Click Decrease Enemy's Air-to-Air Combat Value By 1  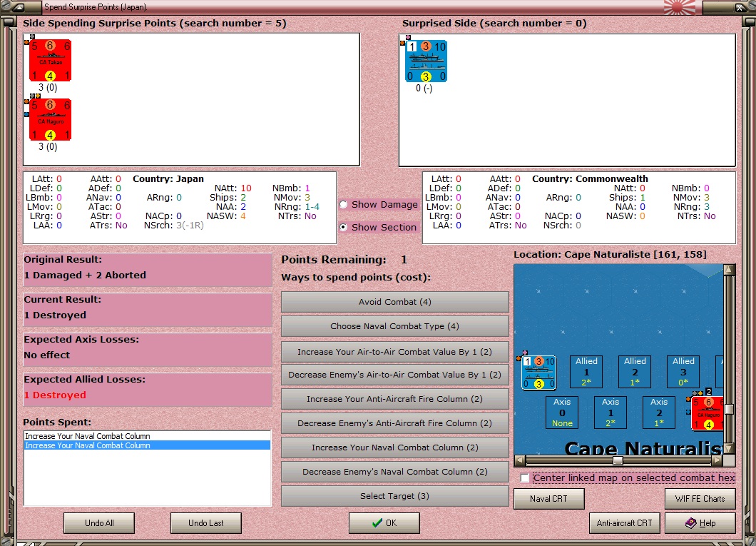point(395,375)
